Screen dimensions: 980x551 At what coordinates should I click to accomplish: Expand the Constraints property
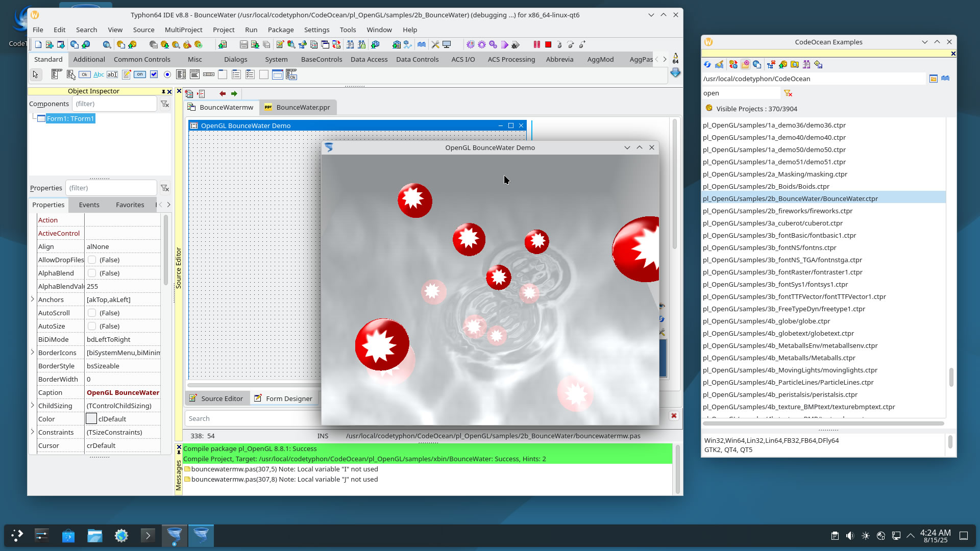pos(33,432)
